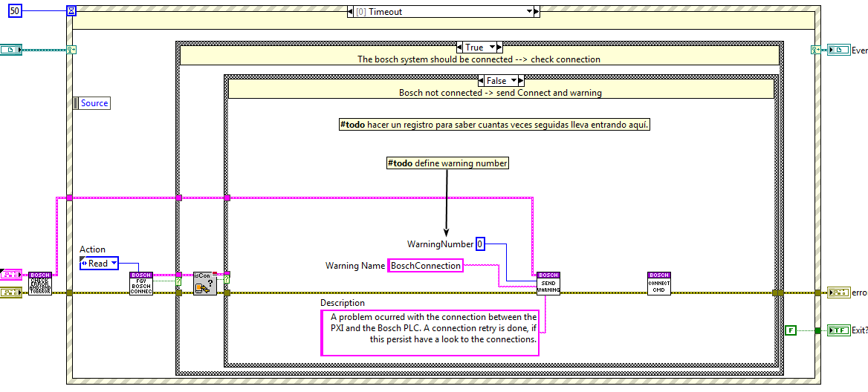
Task: Click the BoschConnection string constant
Action: pos(426,265)
